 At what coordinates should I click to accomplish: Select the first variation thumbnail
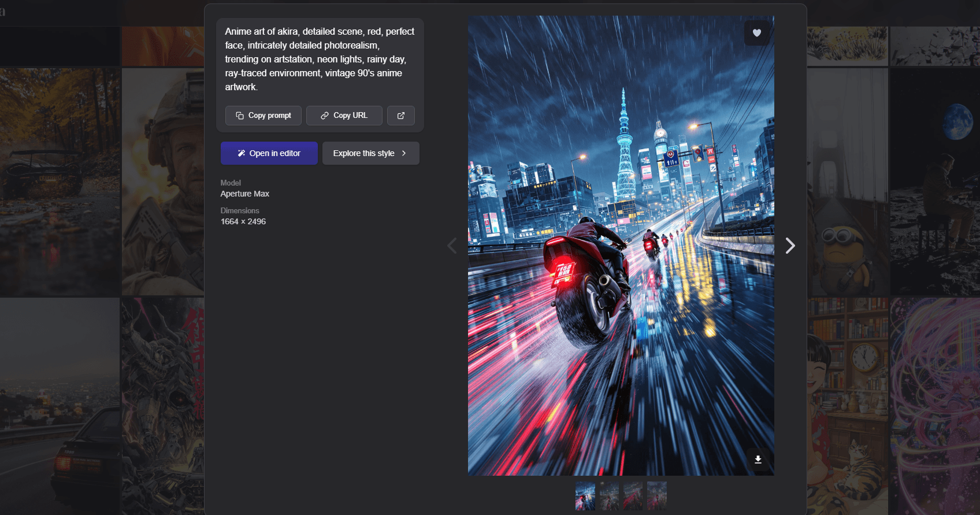tap(585, 496)
